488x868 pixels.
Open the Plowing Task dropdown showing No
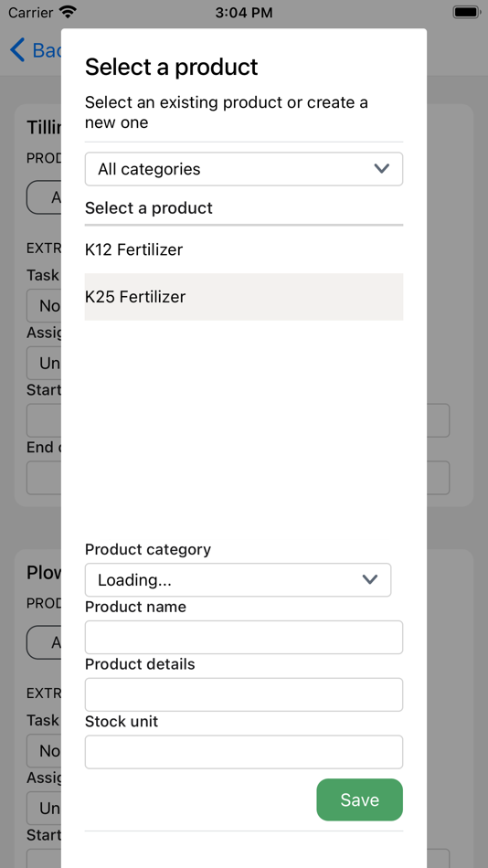(44, 751)
